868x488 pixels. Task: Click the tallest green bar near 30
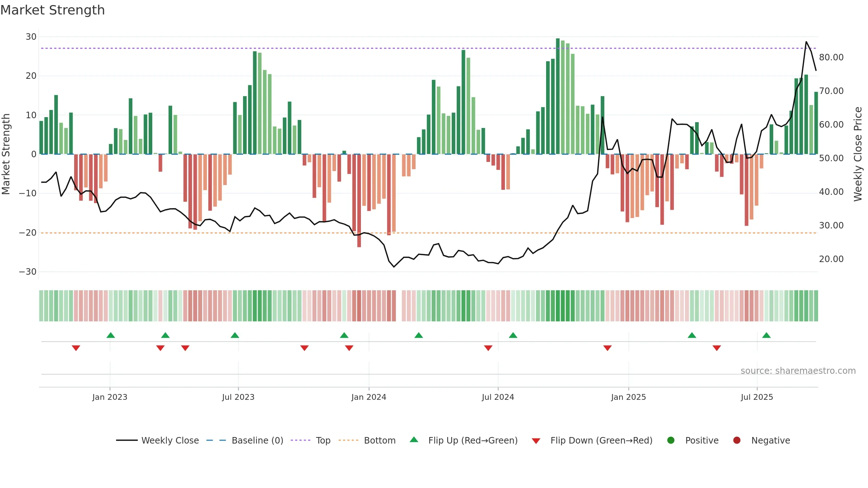click(x=558, y=96)
